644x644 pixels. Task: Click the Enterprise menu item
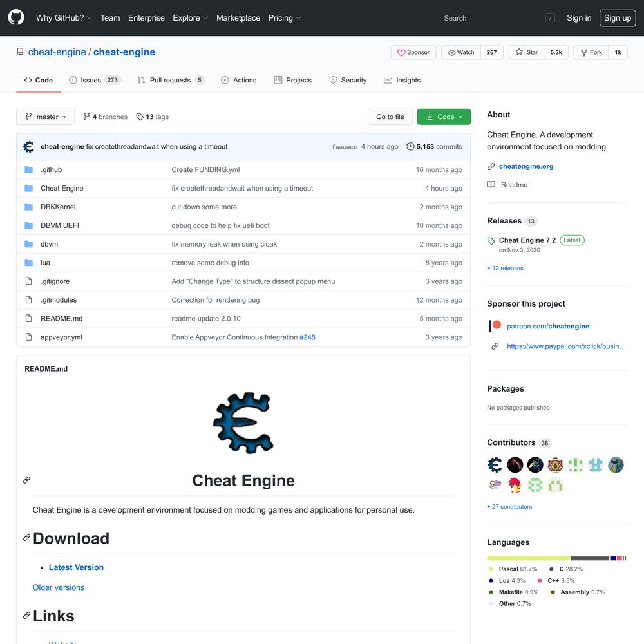[146, 18]
